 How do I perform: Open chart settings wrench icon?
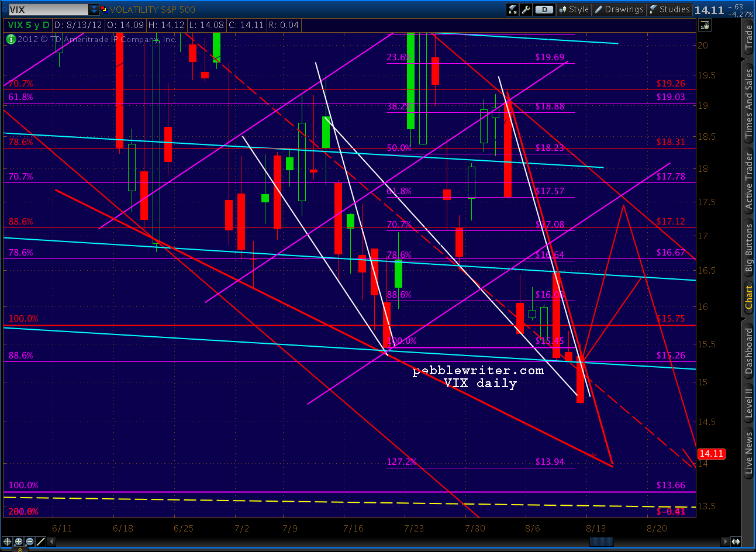(525, 9)
